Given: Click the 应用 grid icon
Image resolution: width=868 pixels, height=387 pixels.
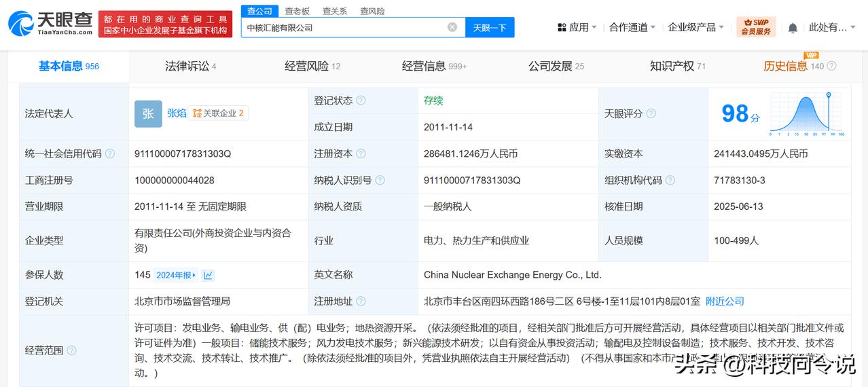Looking at the screenshot, I should (x=562, y=27).
